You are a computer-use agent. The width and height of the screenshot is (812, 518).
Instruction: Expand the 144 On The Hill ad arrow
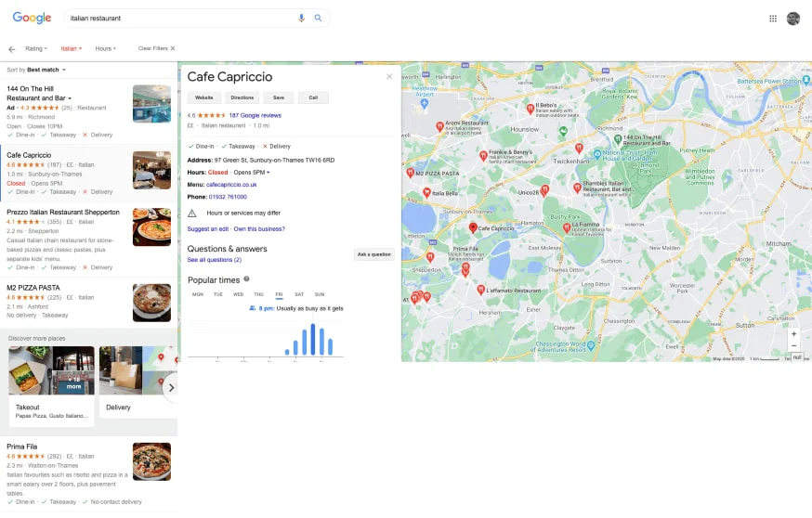pos(70,98)
